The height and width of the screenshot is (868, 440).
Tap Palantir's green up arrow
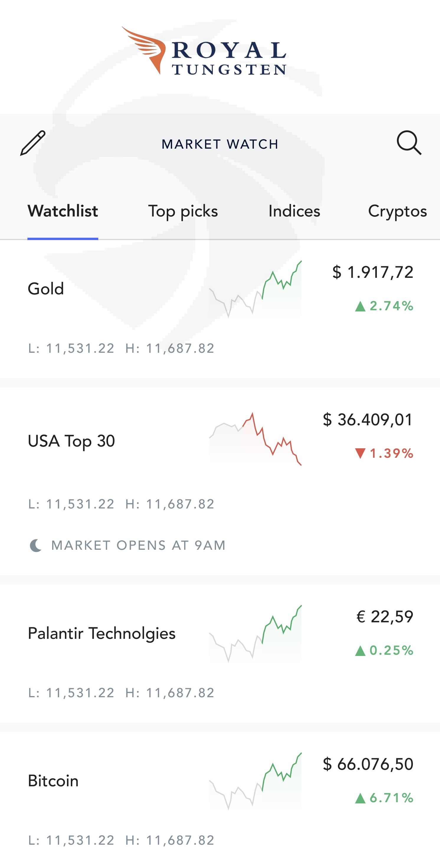pos(360,651)
